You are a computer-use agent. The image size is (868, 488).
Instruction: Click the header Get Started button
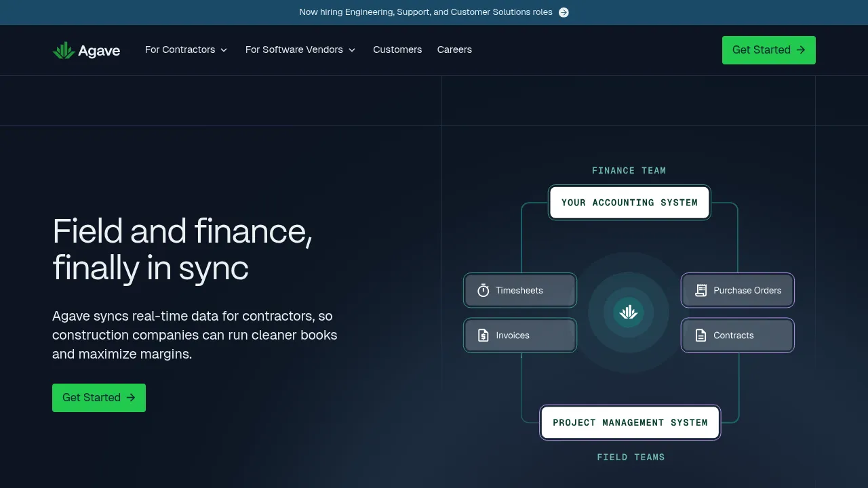pos(769,50)
